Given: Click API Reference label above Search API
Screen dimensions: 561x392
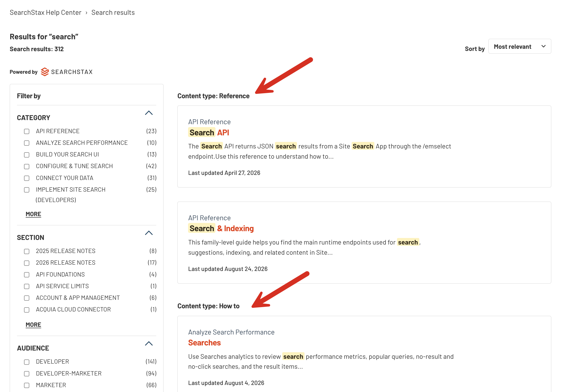Looking at the screenshot, I should (209, 122).
